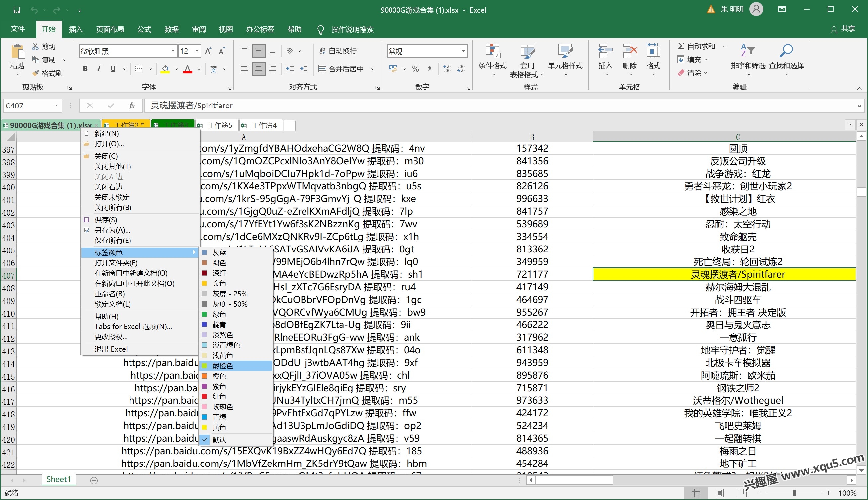Open Cell Styles icon

point(565,51)
